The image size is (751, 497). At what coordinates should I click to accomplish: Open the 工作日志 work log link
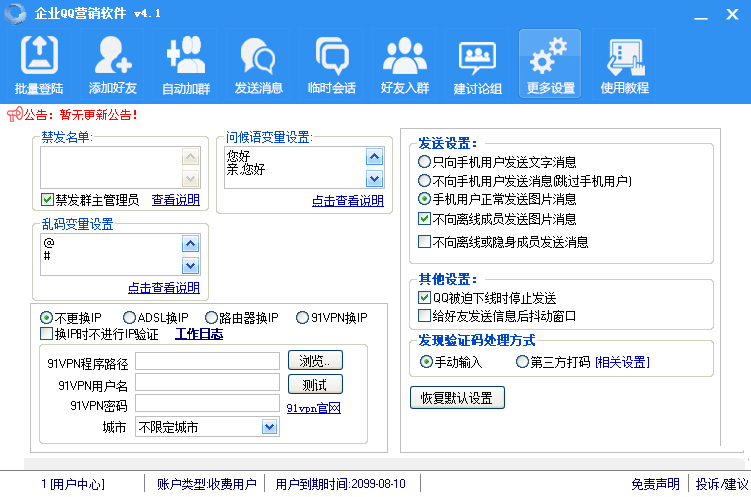click(x=199, y=334)
